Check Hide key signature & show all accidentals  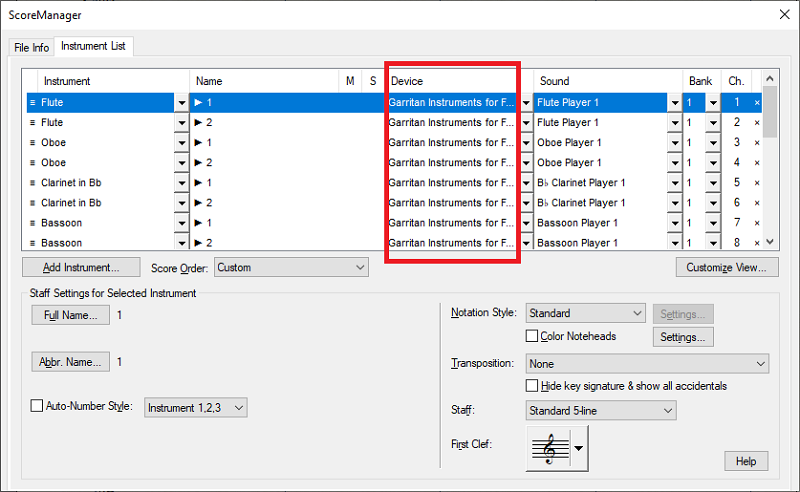coord(532,386)
